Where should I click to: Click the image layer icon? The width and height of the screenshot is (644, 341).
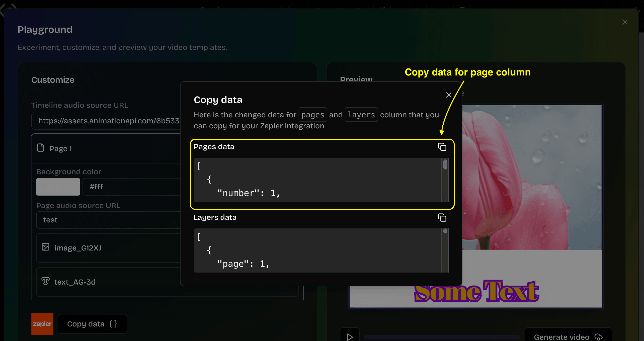coord(45,247)
